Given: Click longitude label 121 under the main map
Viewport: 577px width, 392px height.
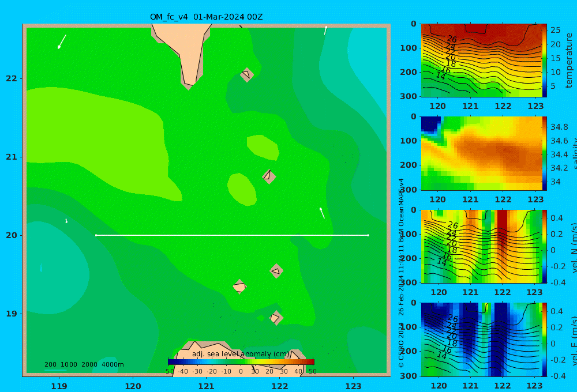Looking at the screenshot, I should (206, 386).
